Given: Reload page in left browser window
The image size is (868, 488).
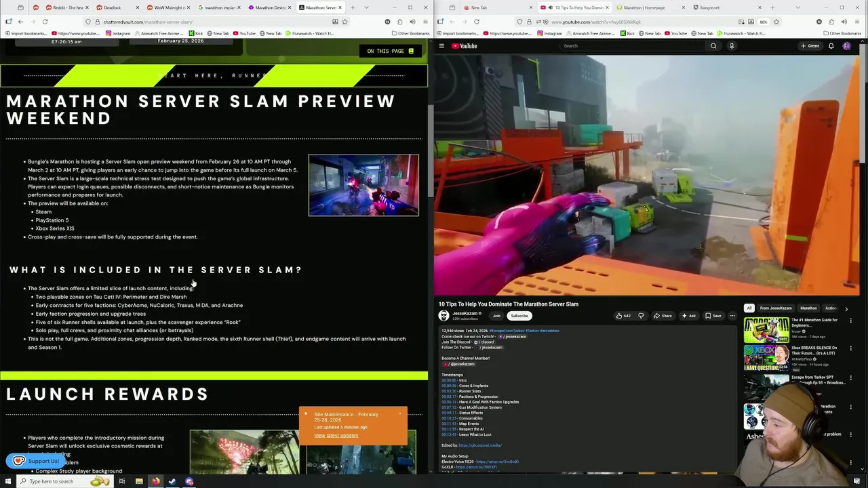Looking at the screenshot, I should click(45, 22).
